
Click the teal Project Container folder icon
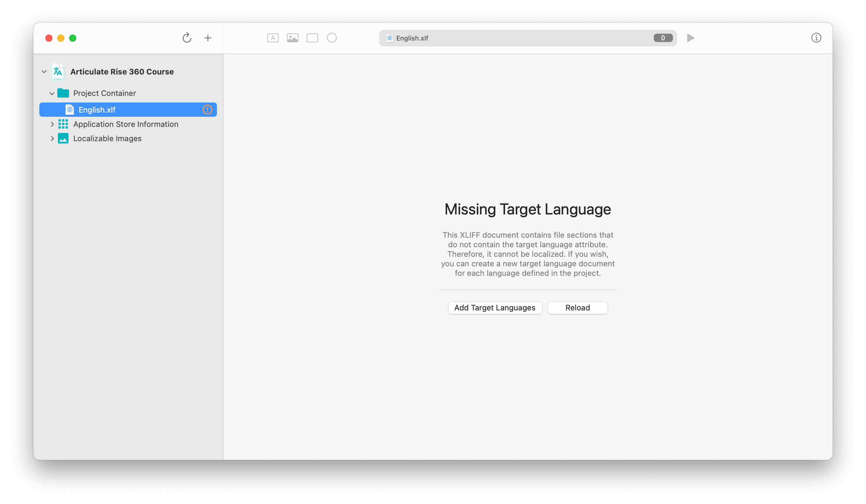coord(63,93)
